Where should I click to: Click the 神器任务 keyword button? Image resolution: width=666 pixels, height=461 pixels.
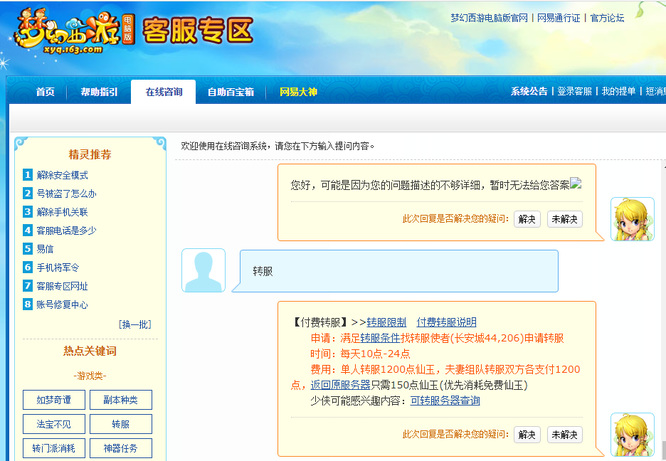[121, 448]
